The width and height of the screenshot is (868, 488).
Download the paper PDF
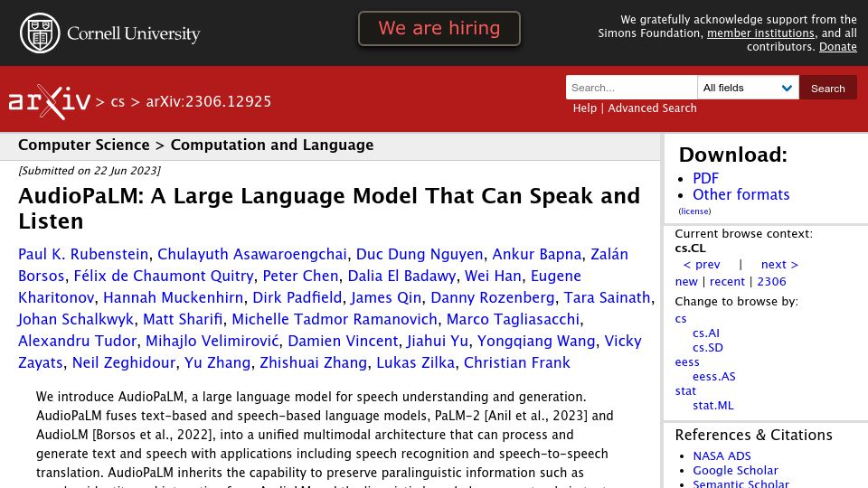coord(705,178)
